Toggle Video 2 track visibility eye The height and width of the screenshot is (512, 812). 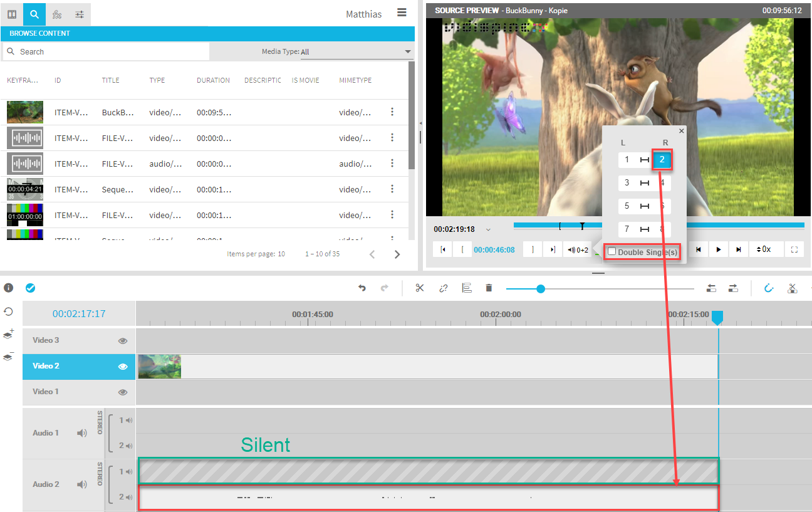coord(123,367)
